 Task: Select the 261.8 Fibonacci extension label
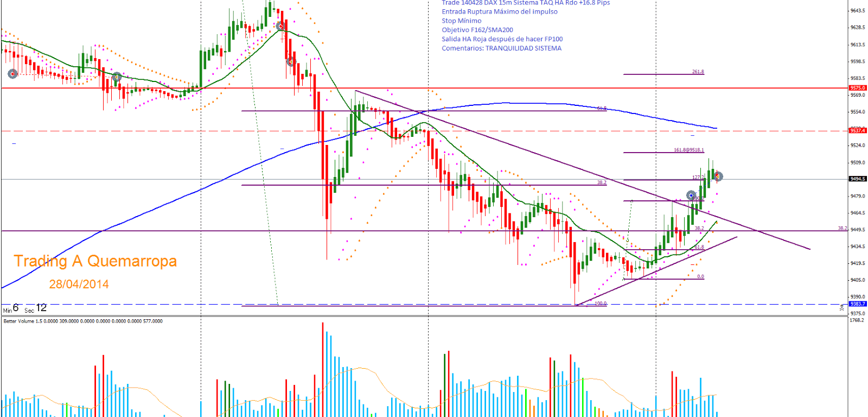click(698, 72)
